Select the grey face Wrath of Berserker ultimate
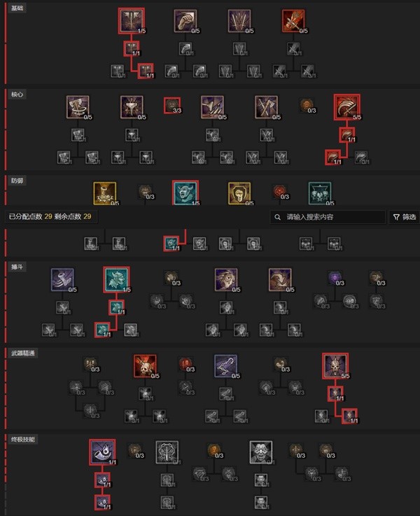420x516 pixels. click(261, 452)
